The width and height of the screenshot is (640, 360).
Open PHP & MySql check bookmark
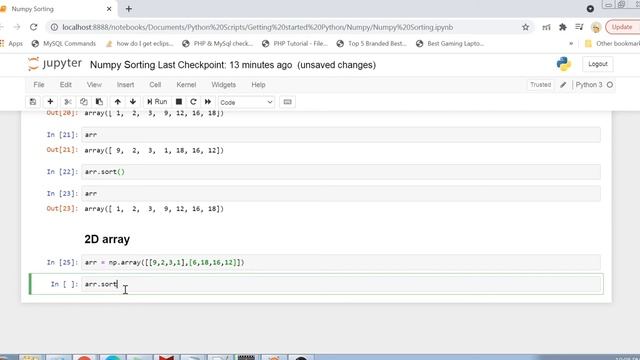tap(218, 43)
